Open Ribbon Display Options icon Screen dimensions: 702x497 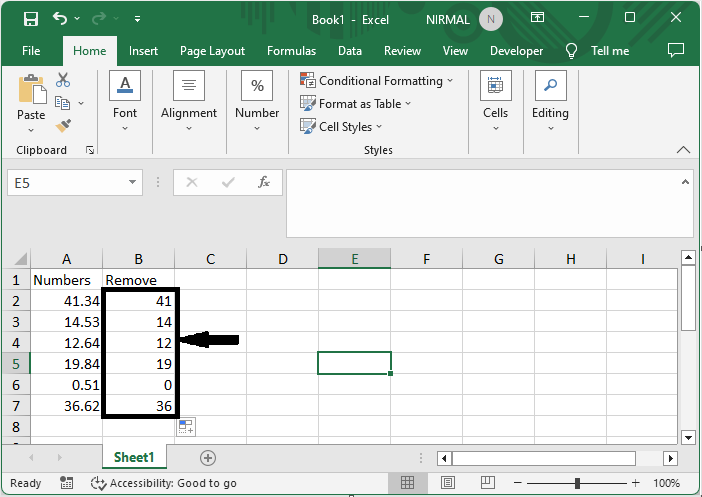click(x=537, y=17)
